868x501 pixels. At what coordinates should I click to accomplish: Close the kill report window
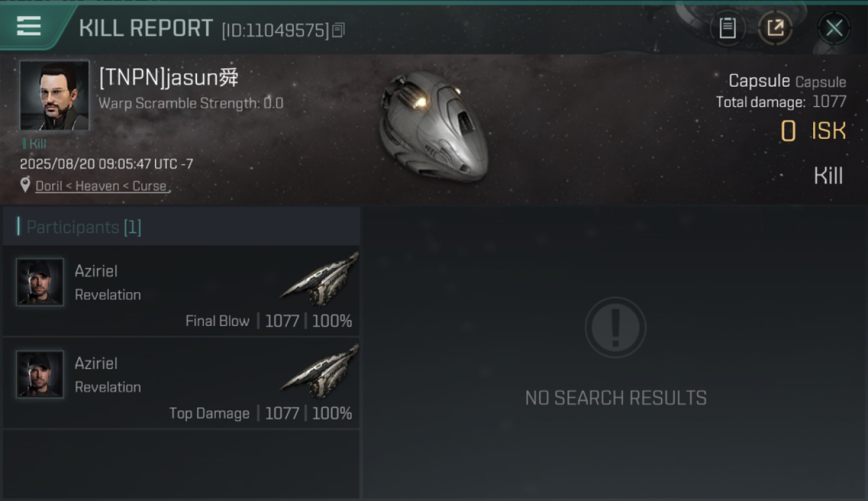(834, 28)
